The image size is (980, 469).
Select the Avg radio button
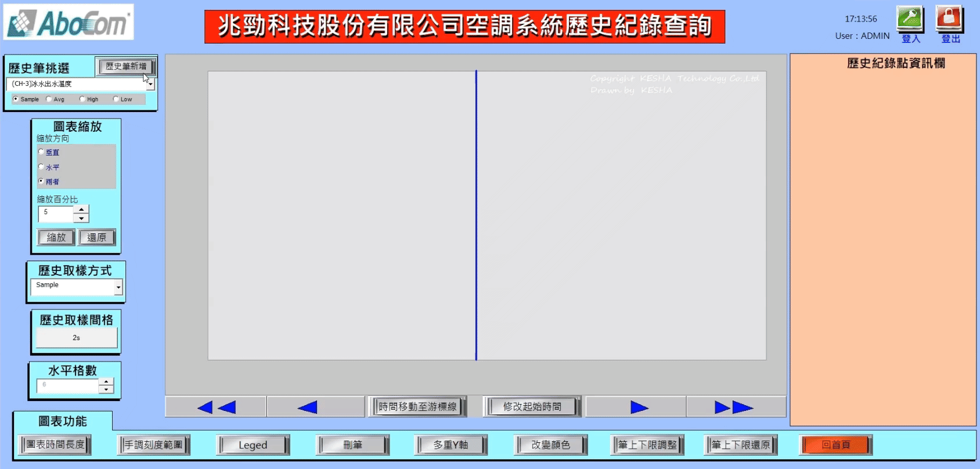pyautogui.click(x=49, y=99)
